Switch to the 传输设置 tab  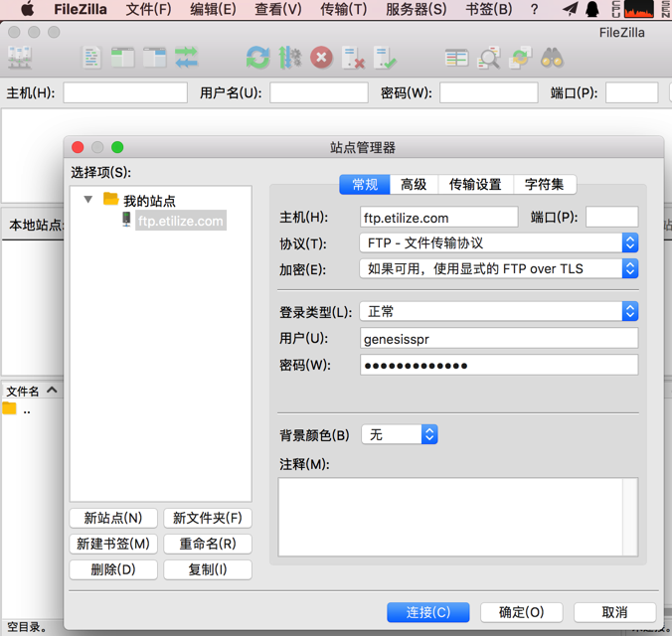point(475,185)
